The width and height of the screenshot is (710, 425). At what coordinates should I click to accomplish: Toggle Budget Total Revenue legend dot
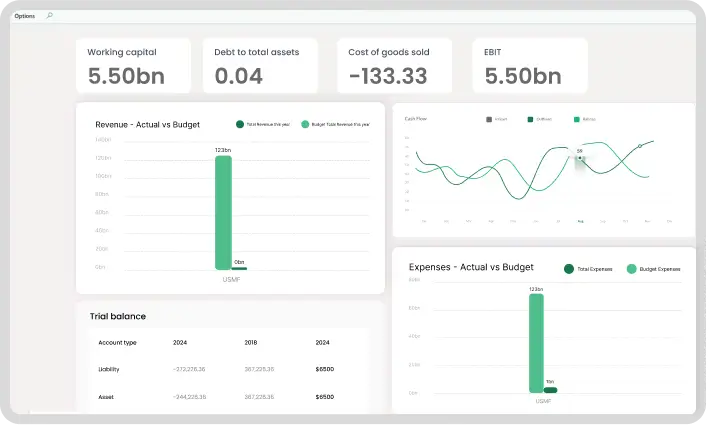coord(305,125)
